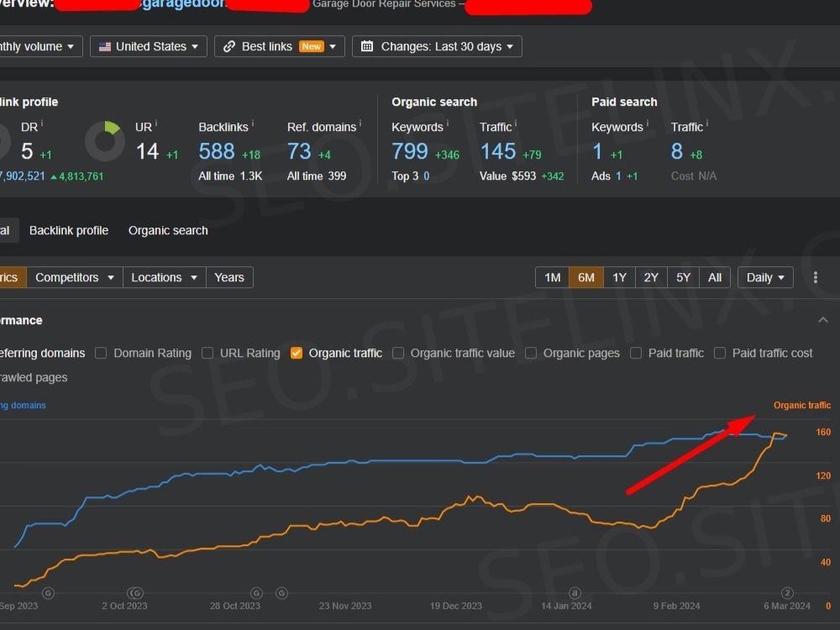Open the paid Traffic value 8
Image resolution: width=840 pixels, height=630 pixels.
click(x=676, y=151)
